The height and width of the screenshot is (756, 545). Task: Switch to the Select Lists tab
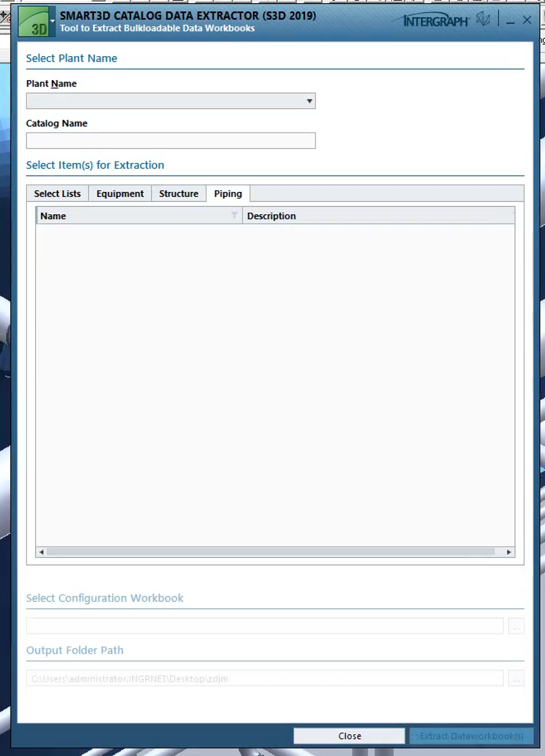pos(57,193)
